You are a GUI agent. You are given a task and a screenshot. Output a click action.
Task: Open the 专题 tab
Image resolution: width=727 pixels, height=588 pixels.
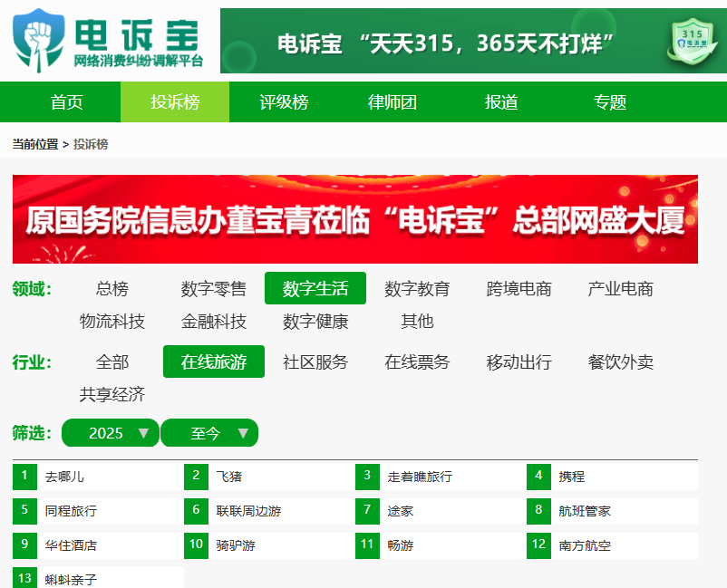pos(609,102)
